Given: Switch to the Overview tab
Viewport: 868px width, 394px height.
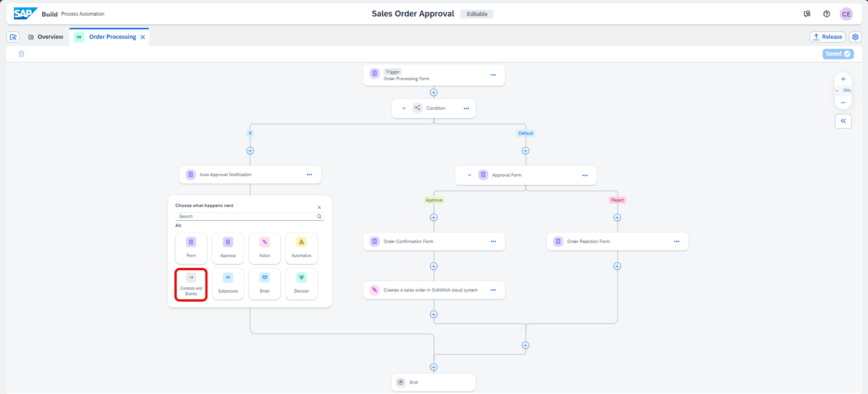Looking at the screenshot, I should [x=46, y=37].
